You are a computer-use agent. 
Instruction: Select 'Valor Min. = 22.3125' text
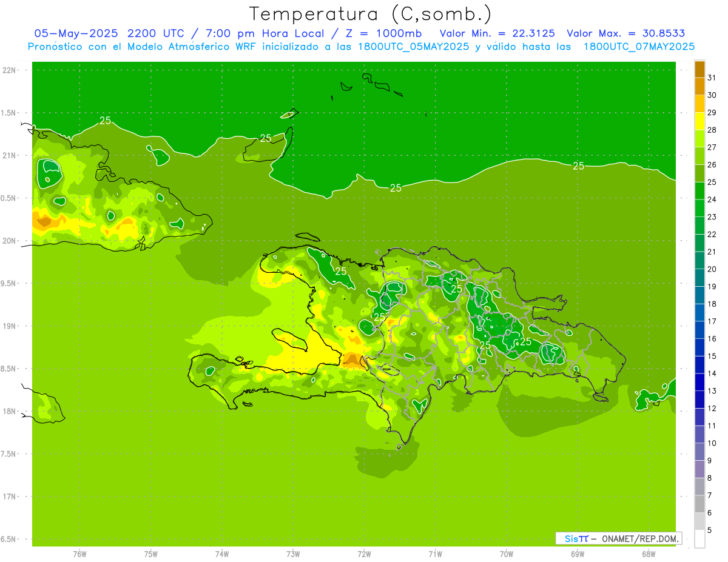tap(497, 33)
